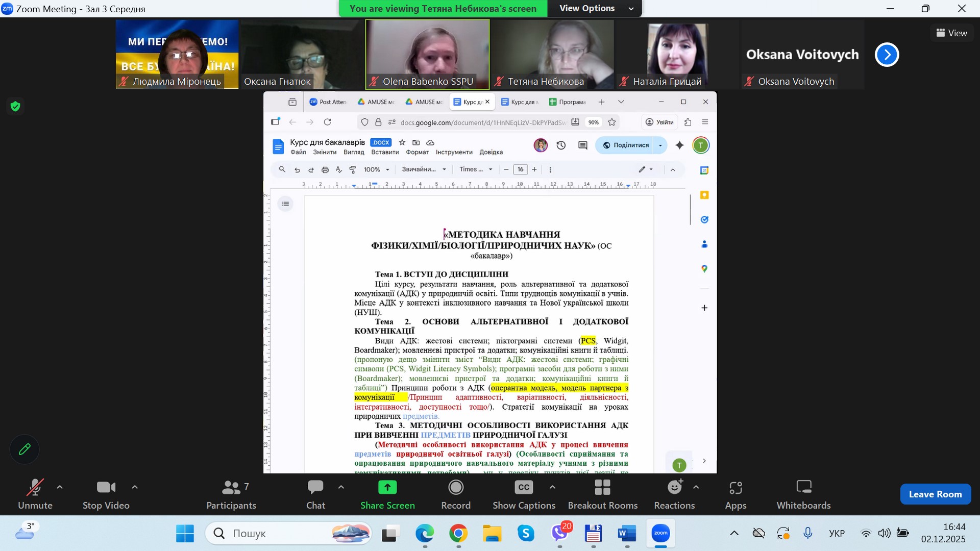Click Leave Room button
Screen dimensions: 980x551
935,494
